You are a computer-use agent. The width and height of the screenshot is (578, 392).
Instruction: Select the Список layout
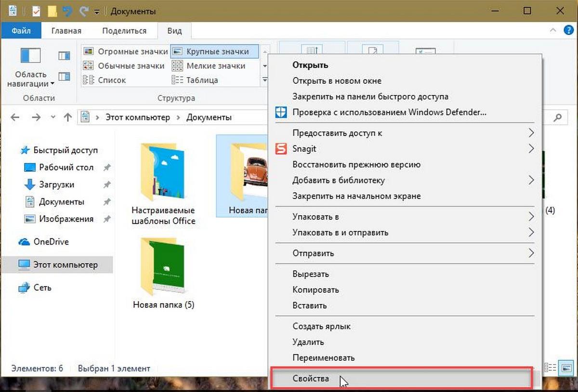[x=104, y=80]
